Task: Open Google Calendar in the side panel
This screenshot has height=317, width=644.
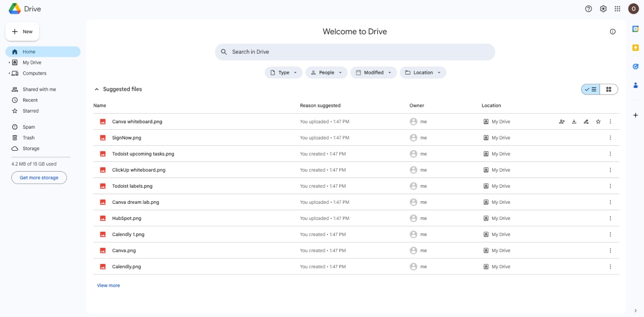Action: point(636,30)
